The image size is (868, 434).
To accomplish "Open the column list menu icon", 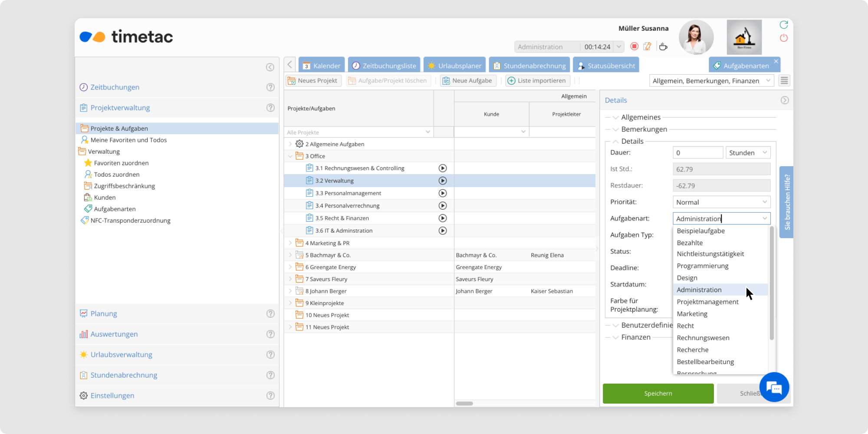I will coord(784,81).
